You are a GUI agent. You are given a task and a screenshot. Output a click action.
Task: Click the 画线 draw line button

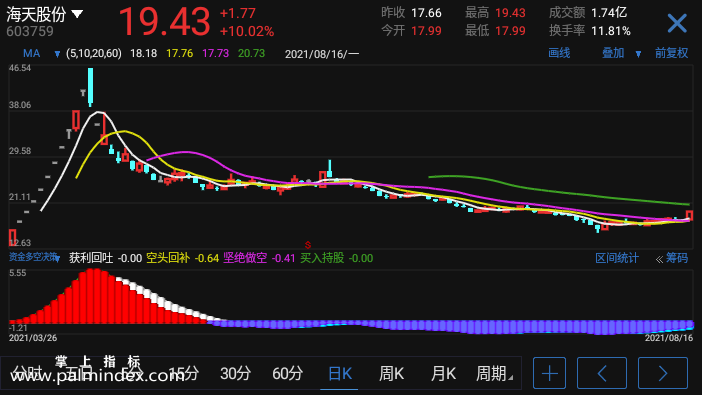(x=559, y=53)
